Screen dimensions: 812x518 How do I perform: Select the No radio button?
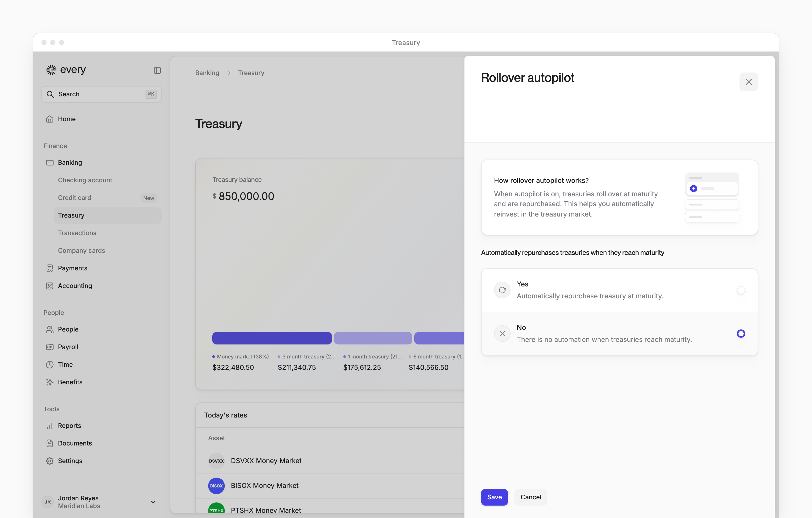pos(741,334)
